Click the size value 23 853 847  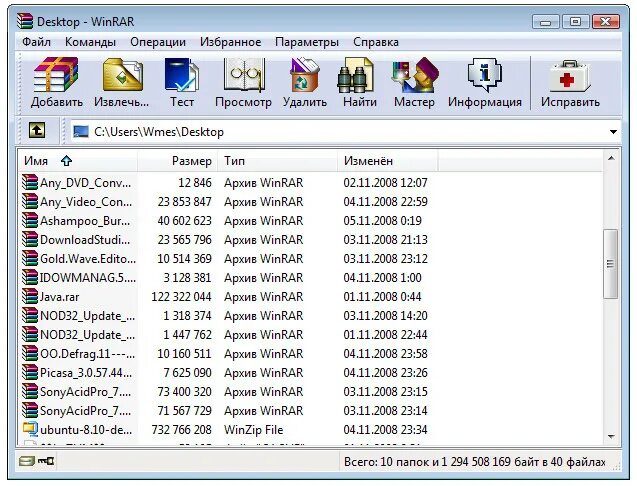[x=184, y=202]
